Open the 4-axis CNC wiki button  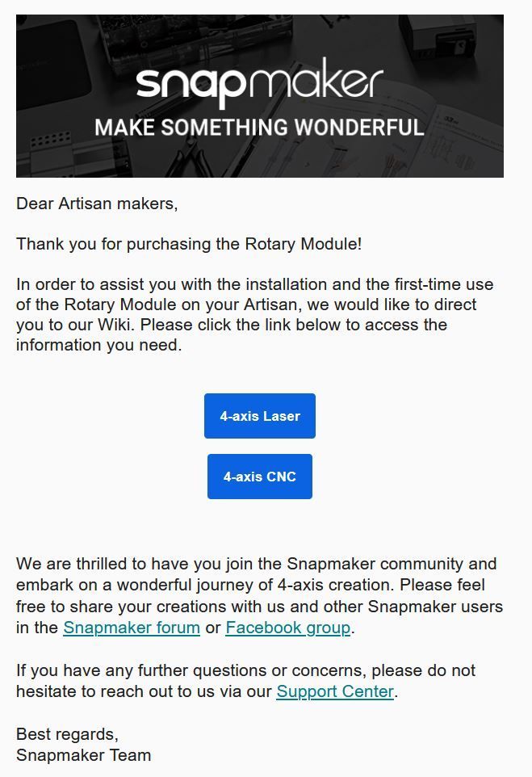(260, 477)
